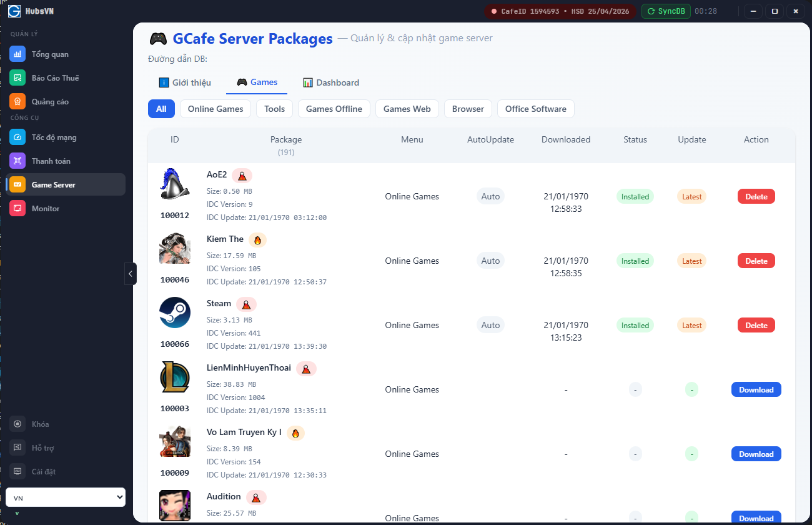Open Báo Cáo Thuế tax report icon
Image resolution: width=812 pixels, height=525 pixels.
click(17, 77)
